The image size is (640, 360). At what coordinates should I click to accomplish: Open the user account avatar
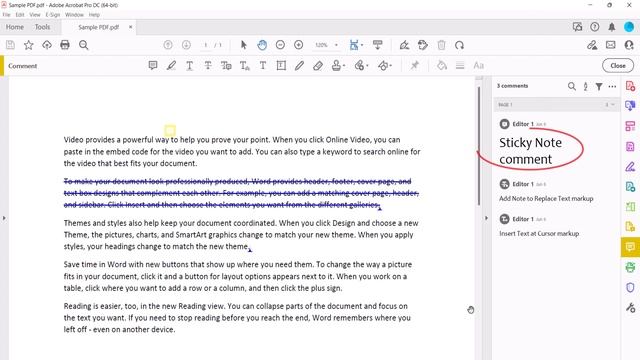[629, 27]
